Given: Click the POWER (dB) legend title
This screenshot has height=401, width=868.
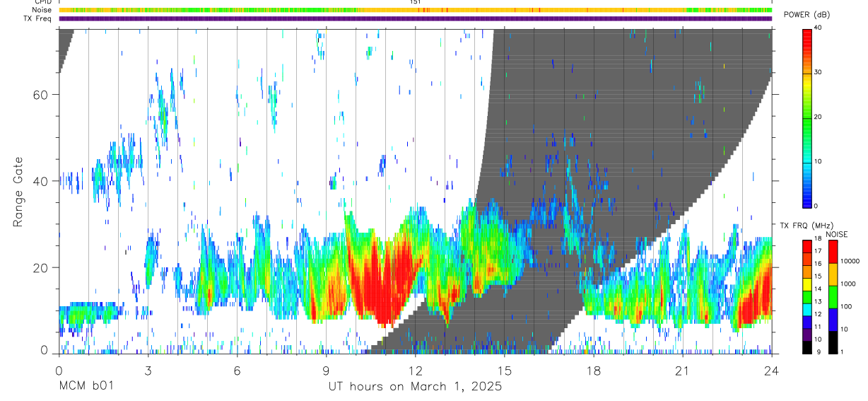Looking at the screenshot, I should [807, 15].
